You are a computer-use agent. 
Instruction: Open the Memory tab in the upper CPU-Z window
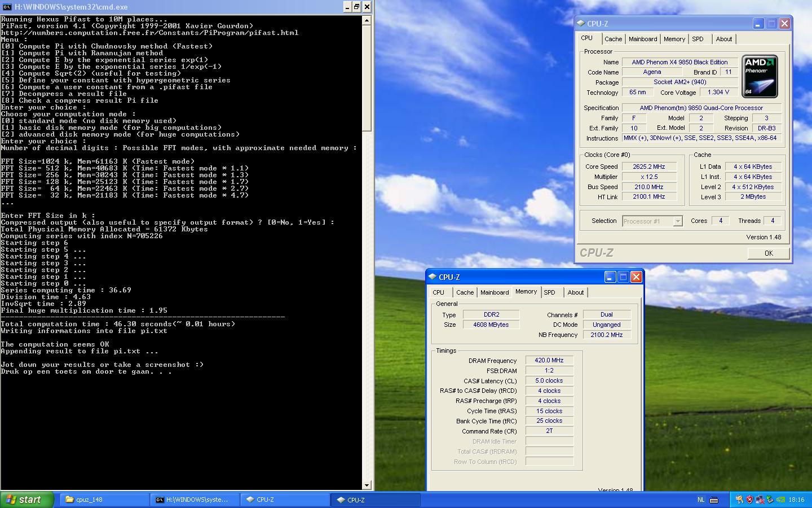click(674, 39)
